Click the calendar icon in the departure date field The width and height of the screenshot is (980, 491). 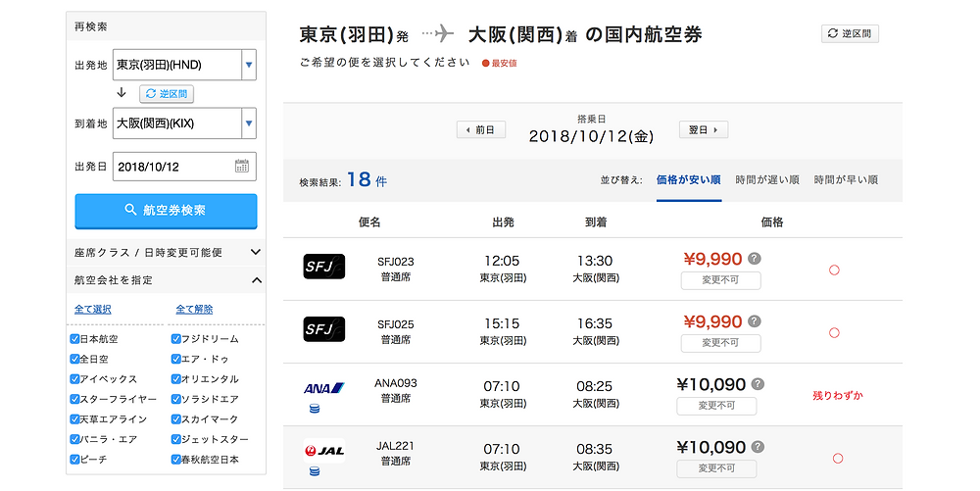click(x=242, y=167)
